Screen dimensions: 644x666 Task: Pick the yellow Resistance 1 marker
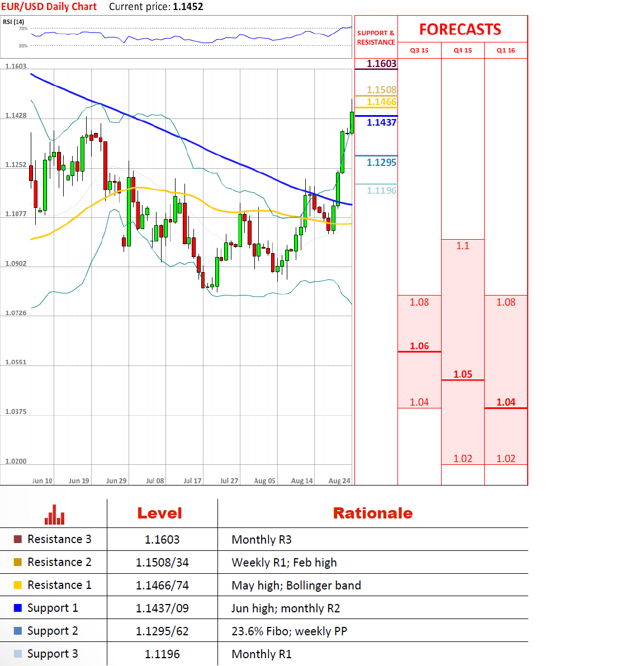pyautogui.click(x=18, y=585)
